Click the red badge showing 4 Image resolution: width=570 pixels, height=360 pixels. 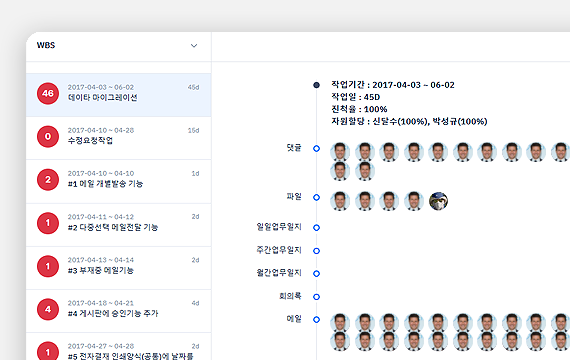48,309
